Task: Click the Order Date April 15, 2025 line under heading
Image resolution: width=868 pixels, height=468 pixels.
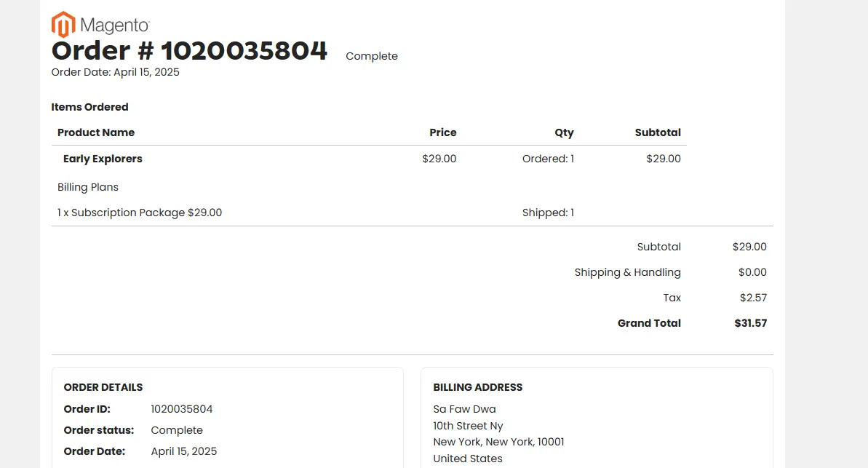Action: click(115, 72)
